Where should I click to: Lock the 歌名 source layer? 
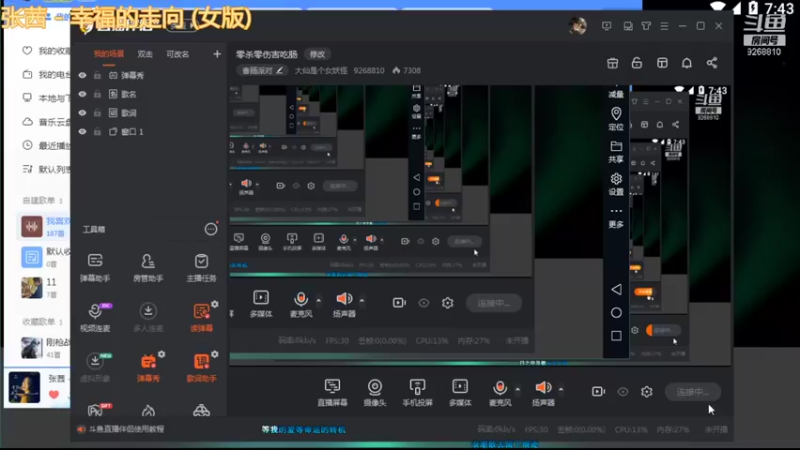97,94
